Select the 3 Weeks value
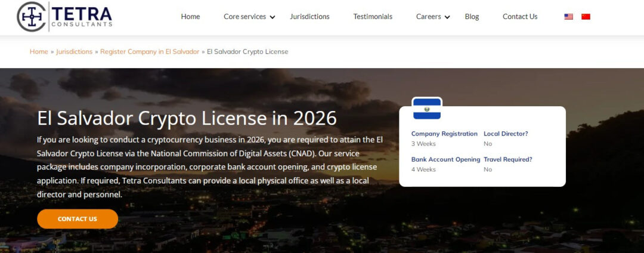This screenshot has height=253, width=644. [423, 144]
